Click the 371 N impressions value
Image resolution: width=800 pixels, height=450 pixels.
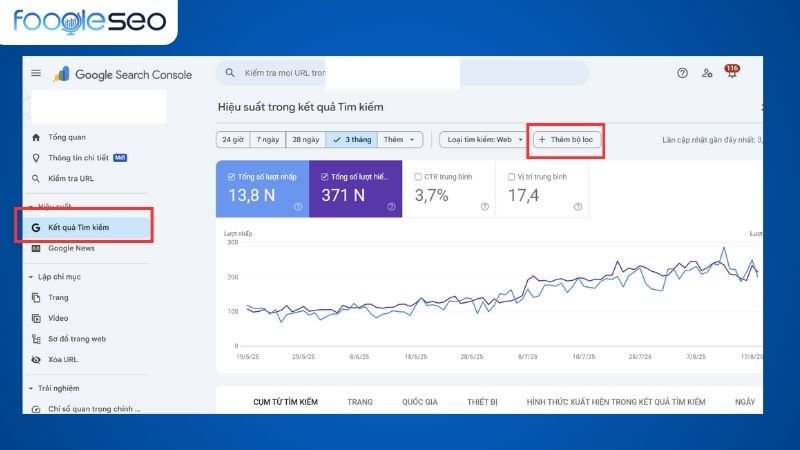pos(343,195)
